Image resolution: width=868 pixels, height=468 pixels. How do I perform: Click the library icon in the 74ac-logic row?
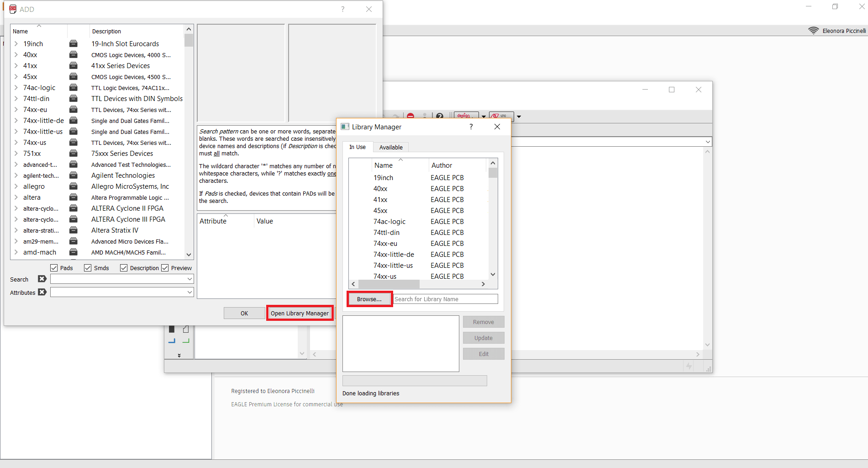[73, 88]
